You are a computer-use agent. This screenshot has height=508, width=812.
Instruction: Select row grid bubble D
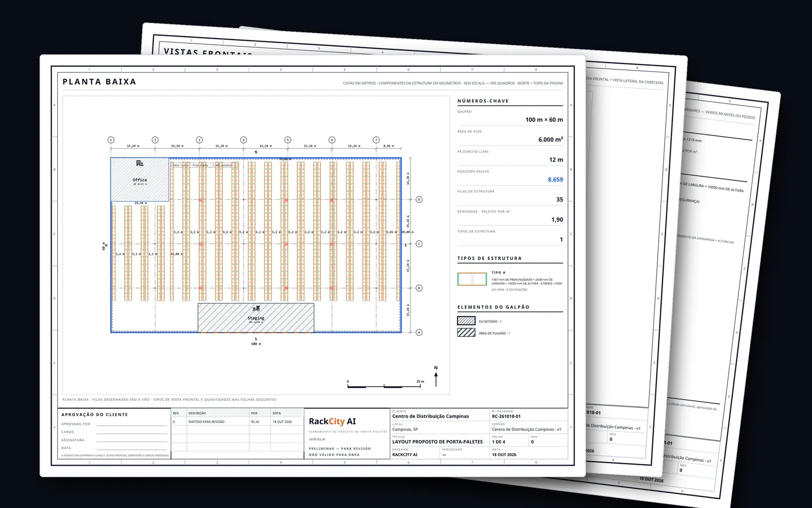419,200
